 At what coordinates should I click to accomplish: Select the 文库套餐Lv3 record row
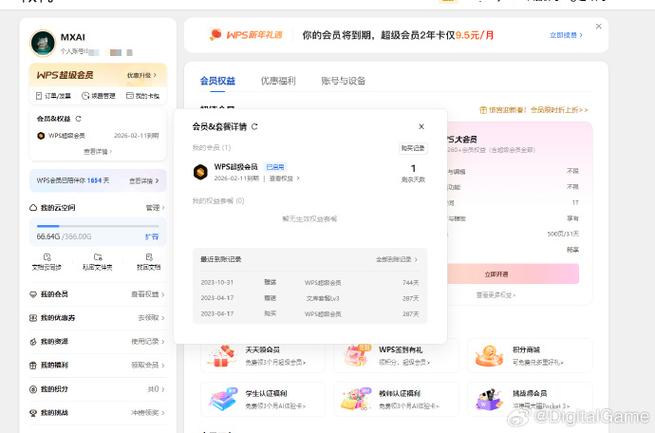[x=310, y=298]
